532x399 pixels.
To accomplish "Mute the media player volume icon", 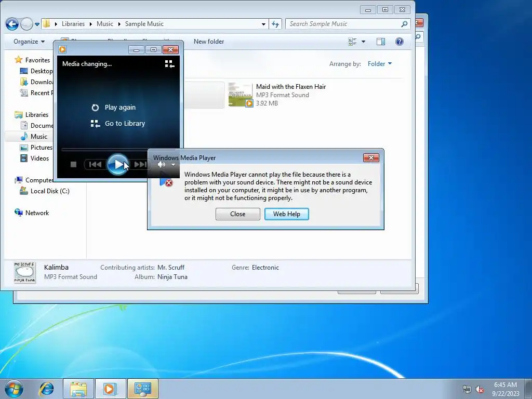I will click(162, 165).
